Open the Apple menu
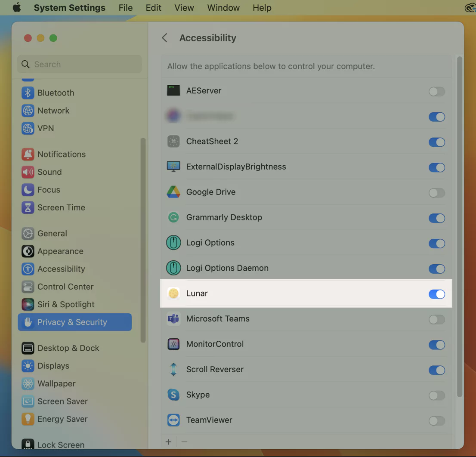 (x=17, y=7)
